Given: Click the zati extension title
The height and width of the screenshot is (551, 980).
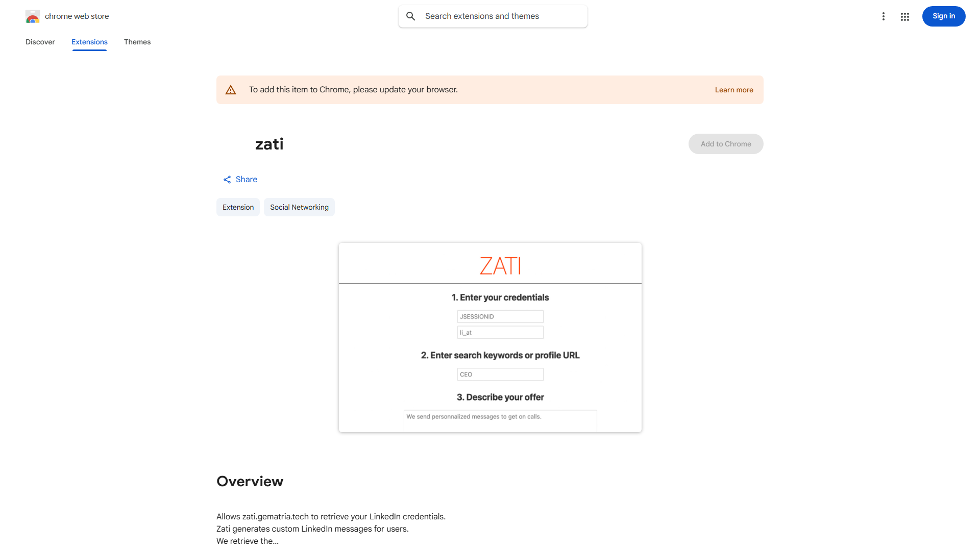Looking at the screenshot, I should coord(269,144).
